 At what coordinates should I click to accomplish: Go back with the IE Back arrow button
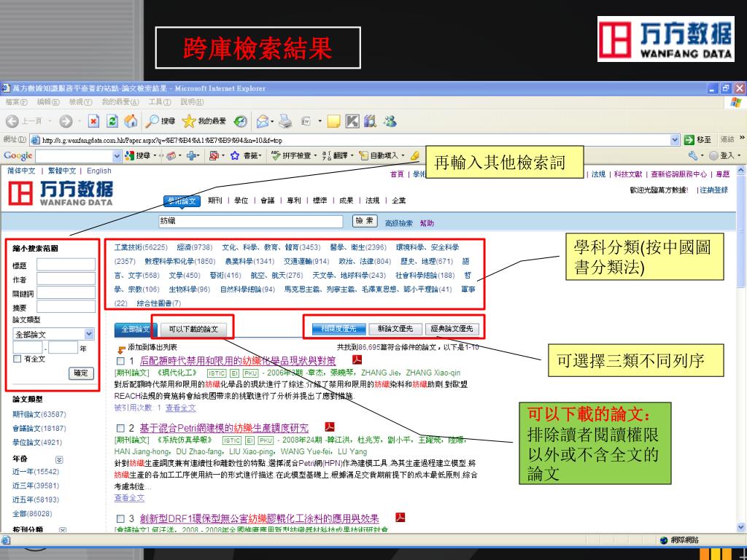pos(12,122)
